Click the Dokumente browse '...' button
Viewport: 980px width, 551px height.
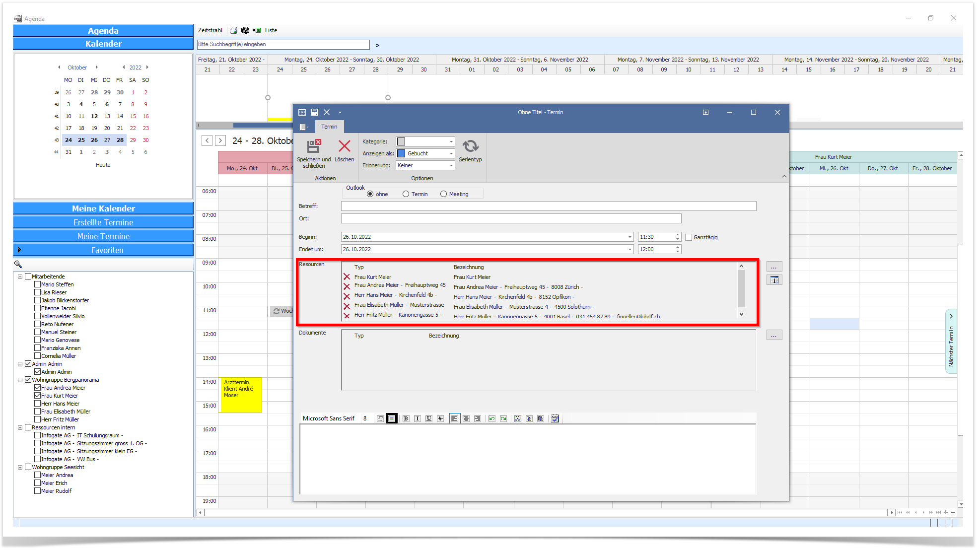tap(774, 335)
